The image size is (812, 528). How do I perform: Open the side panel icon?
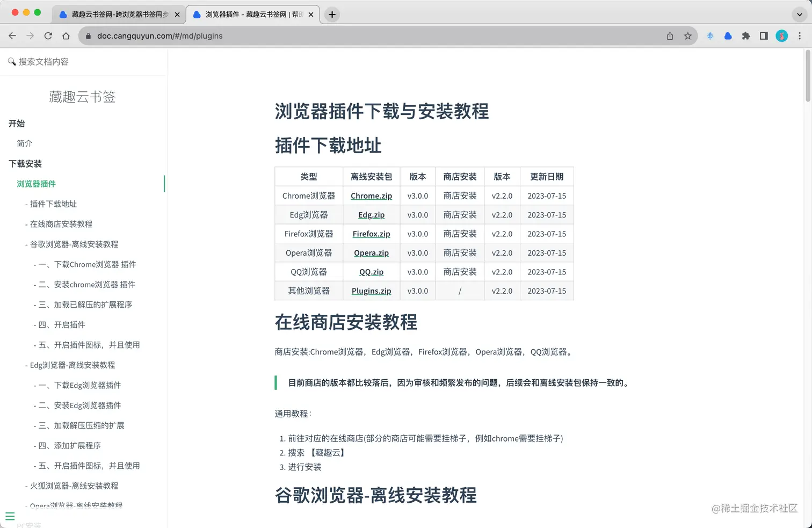(x=764, y=36)
